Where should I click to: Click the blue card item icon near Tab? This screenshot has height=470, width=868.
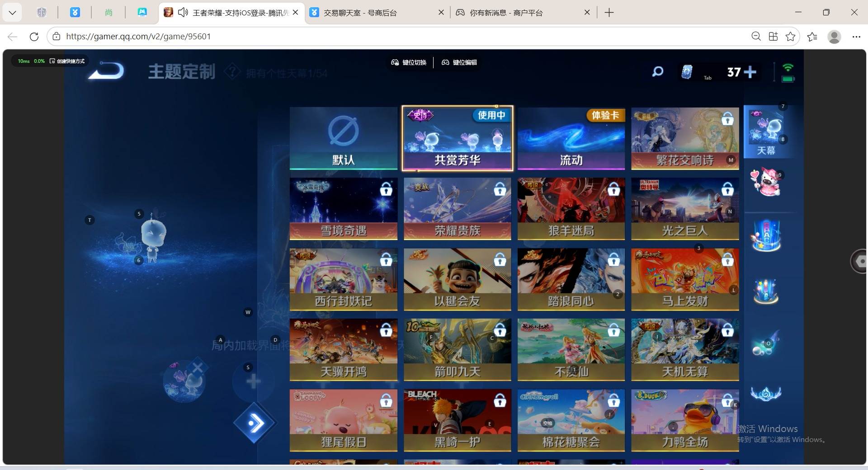[687, 72]
